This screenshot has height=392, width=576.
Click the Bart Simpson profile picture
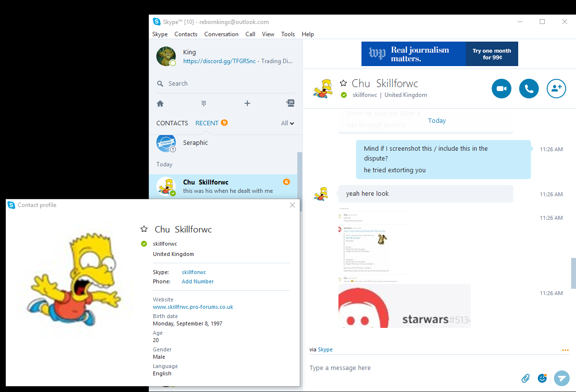coord(74,279)
